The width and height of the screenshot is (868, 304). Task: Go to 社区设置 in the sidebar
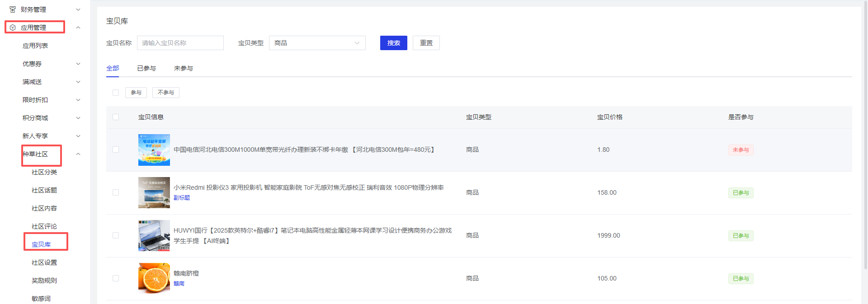point(44,262)
